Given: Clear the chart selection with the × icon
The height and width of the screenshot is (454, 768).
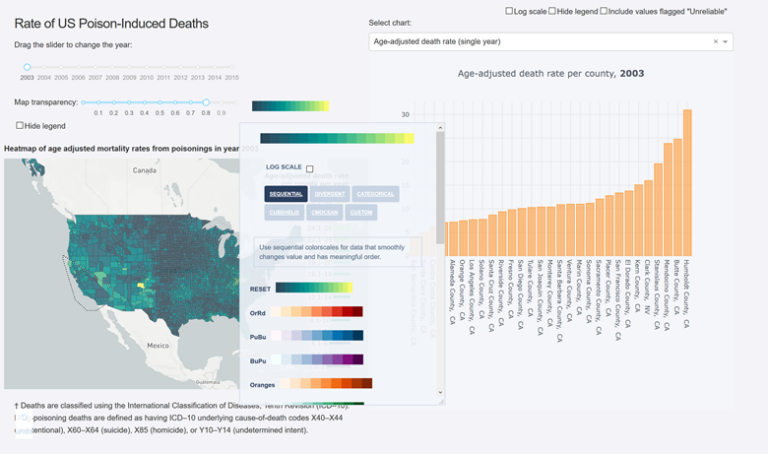Looking at the screenshot, I should pos(716,42).
